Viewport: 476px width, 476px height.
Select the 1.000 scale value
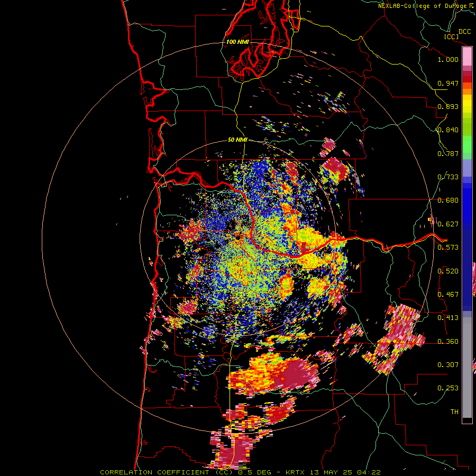[x=448, y=59]
